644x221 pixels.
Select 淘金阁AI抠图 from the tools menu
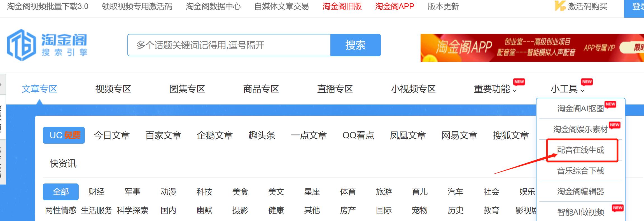click(581, 108)
